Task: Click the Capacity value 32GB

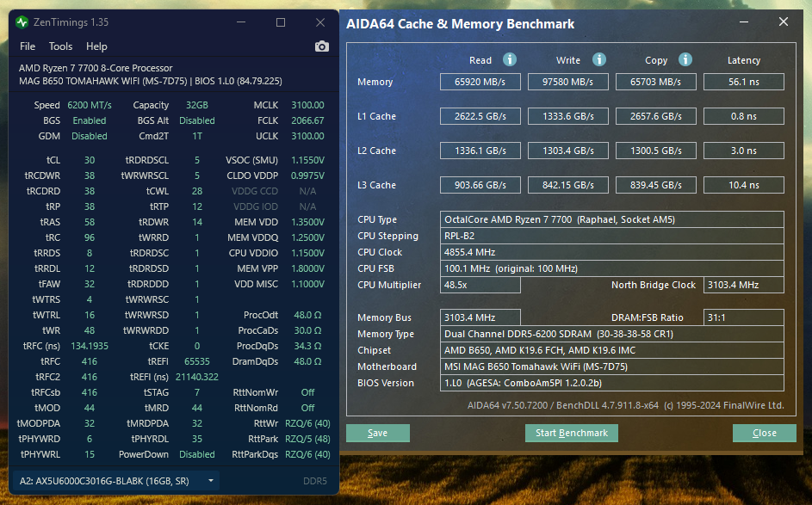Action: coord(197,105)
